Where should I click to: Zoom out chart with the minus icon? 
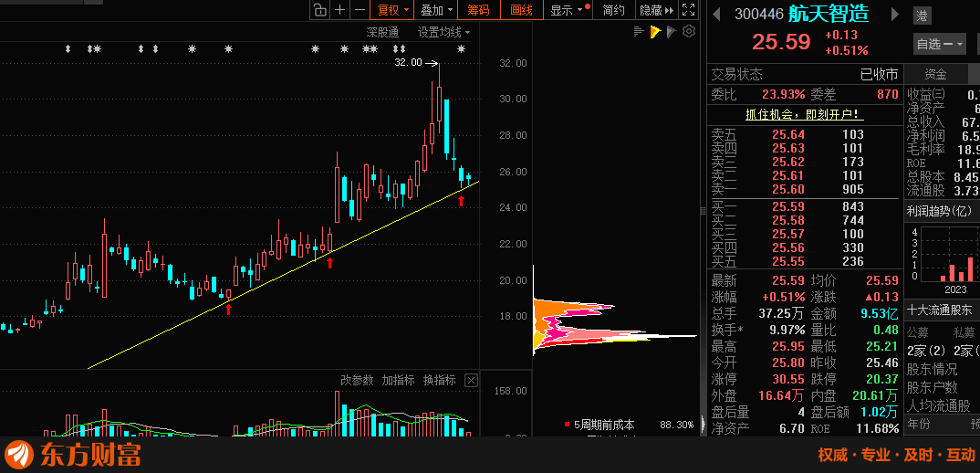tap(360, 9)
